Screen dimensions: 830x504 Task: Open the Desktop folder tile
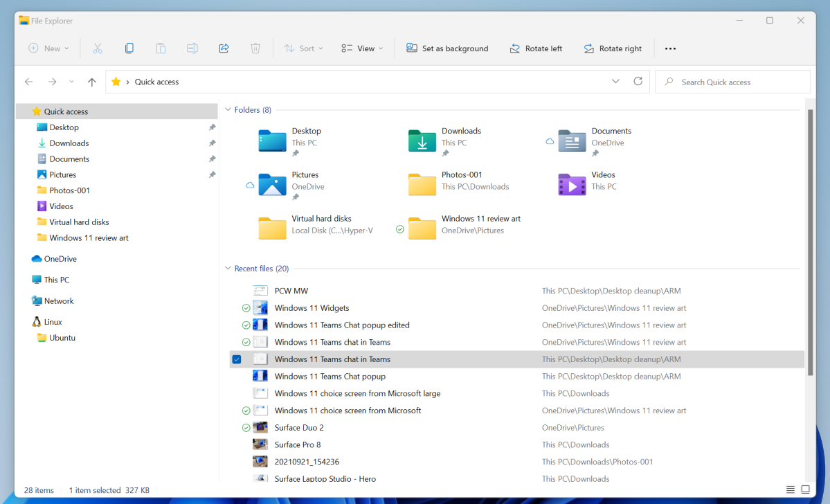pyautogui.click(x=290, y=142)
